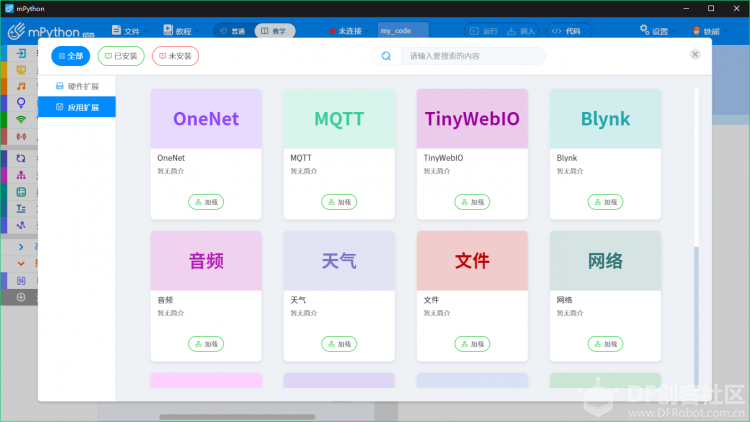Screen dimensions: 750x422
Task: Select the 全部 (all) filter
Action: pos(71,56)
